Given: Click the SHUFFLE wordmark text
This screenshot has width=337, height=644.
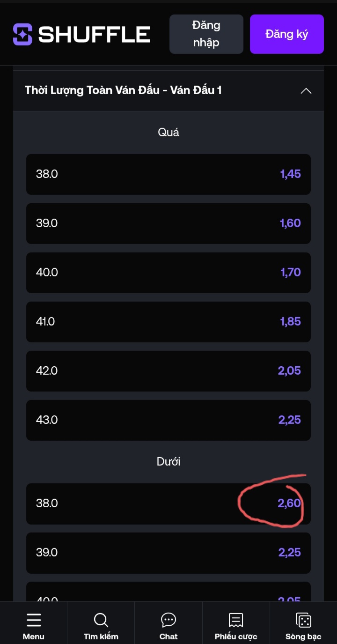Looking at the screenshot, I should point(94,34).
